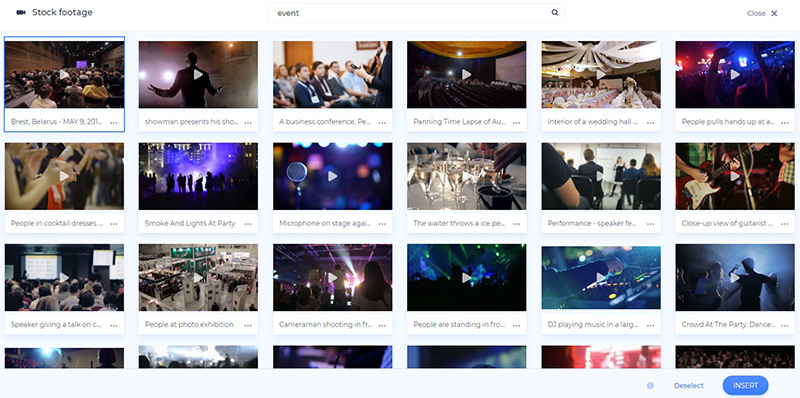The width and height of the screenshot is (800, 398).
Task: Open more options for Crowd At The Party
Action: [x=785, y=325]
